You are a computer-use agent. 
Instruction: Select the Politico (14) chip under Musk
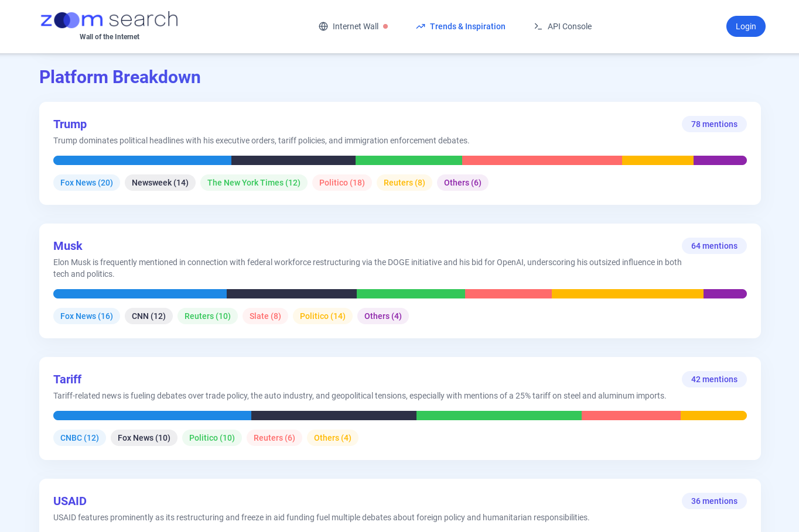coord(323,316)
